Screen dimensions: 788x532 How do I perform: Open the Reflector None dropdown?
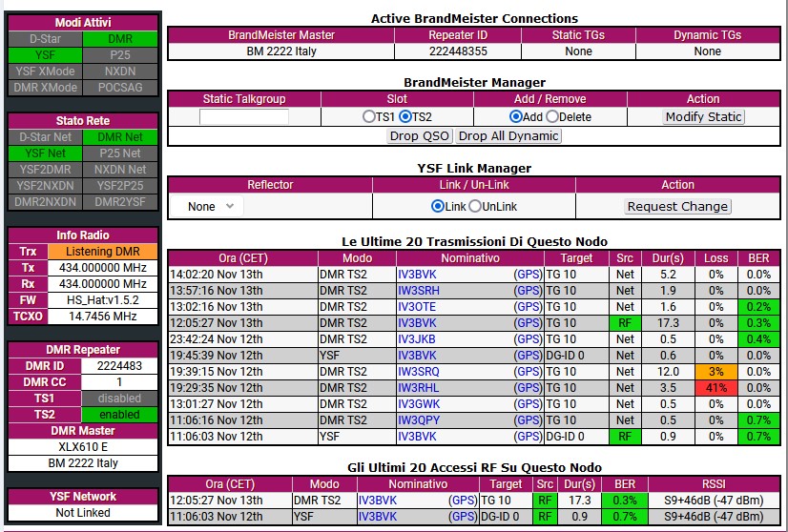point(207,207)
